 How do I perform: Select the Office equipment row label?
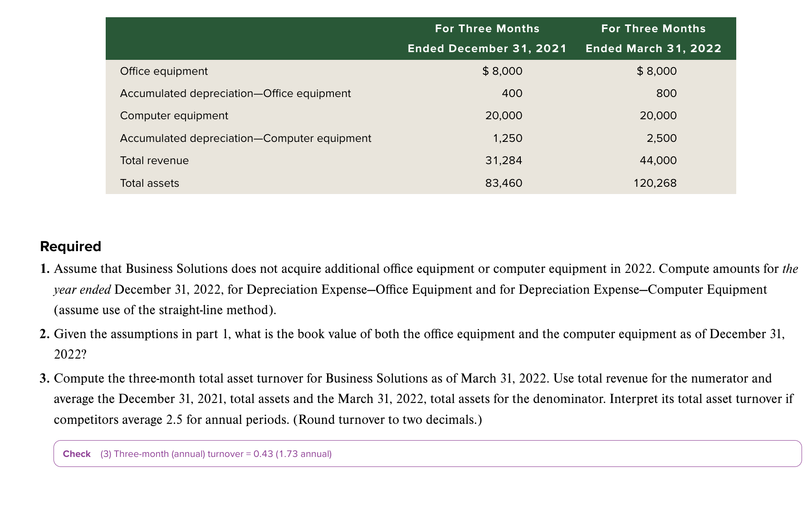(164, 71)
